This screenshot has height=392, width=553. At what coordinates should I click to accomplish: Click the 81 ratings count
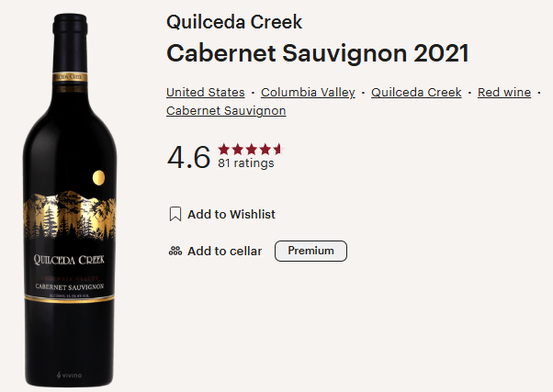click(x=246, y=163)
